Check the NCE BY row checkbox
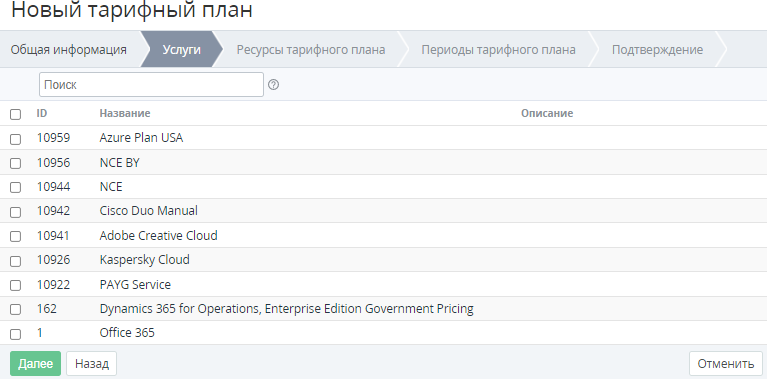767x379 pixels. (x=16, y=163)
